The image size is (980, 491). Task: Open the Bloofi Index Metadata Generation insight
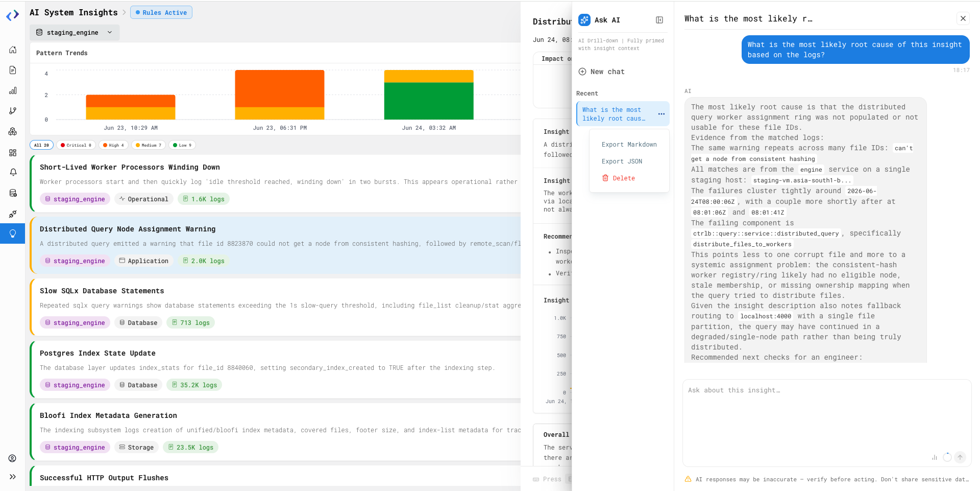tap(276, 431)
